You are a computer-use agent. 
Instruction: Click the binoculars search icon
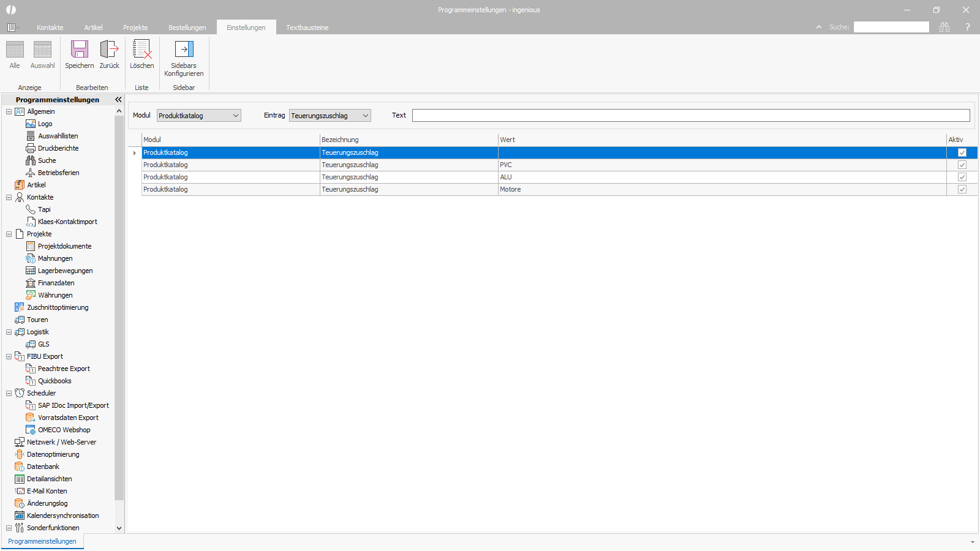944,27
